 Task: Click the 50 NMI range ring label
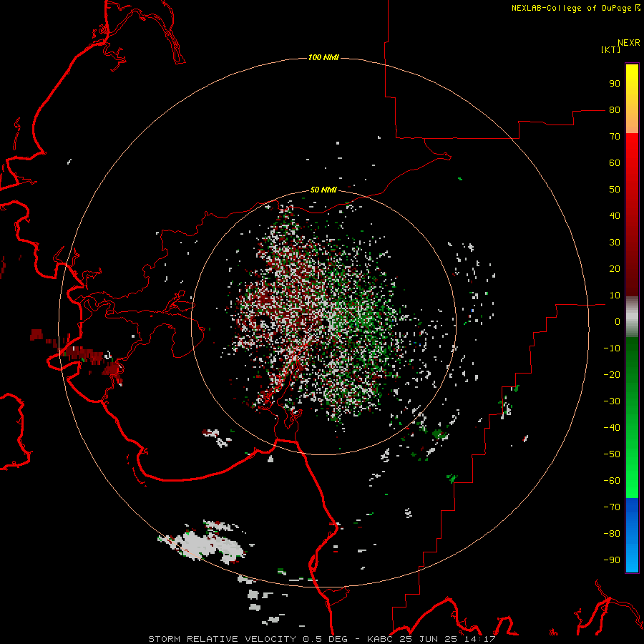[x=323, y=190]
